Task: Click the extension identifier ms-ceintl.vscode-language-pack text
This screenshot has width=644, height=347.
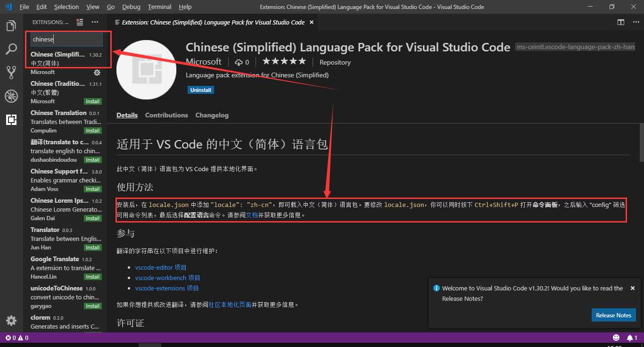Action: tap(576, 47)
